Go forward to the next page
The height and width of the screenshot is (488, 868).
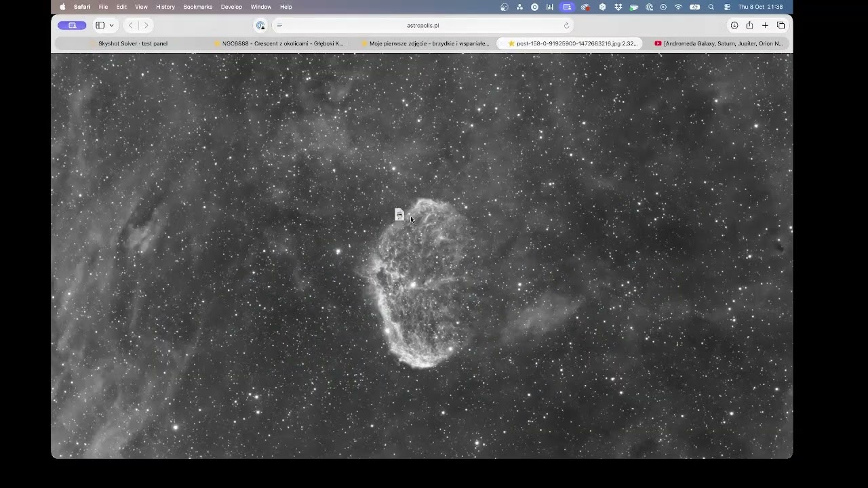pos(145,25)
